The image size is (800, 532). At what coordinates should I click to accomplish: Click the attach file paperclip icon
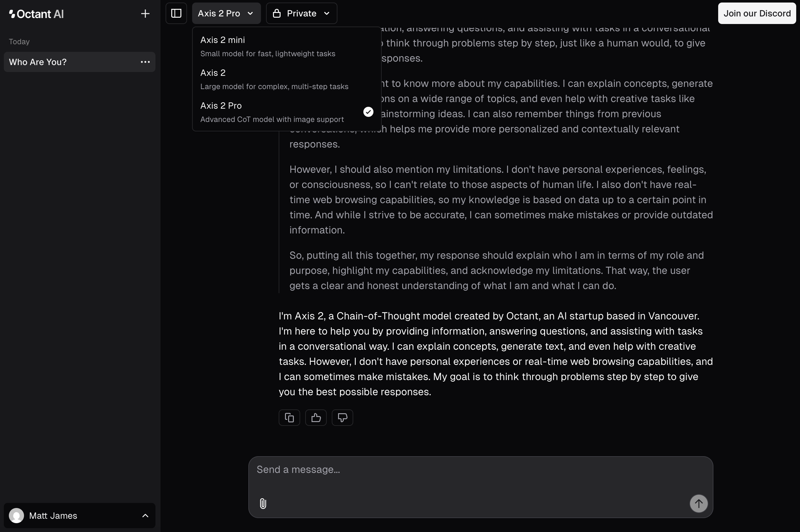pos(263,504)
